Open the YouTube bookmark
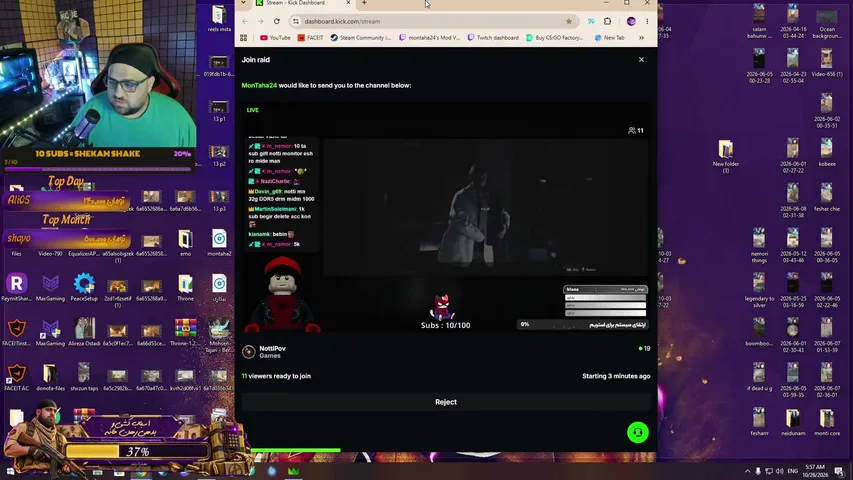Image resolution: width=853 pixels, height=480 pixels. [275, 38]
